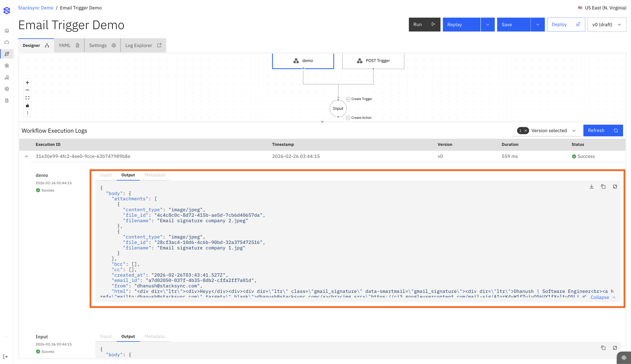Refresh the workflow execution logs

point(602,130)
